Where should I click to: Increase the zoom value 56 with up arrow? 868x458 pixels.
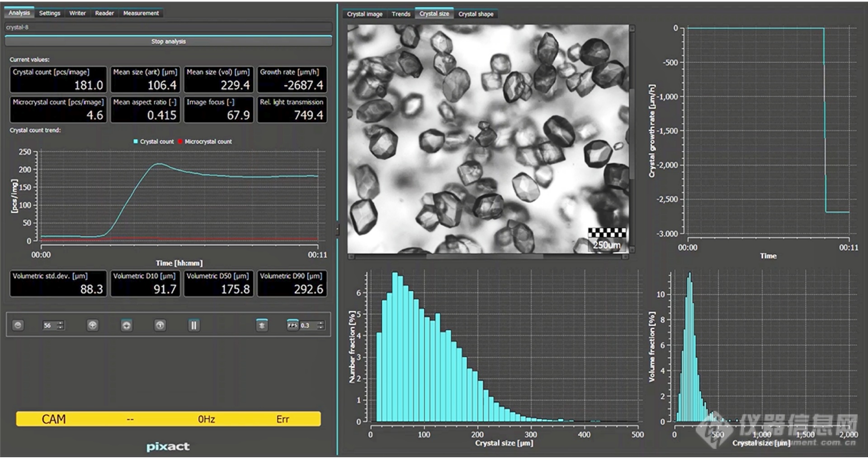point(61,323)
